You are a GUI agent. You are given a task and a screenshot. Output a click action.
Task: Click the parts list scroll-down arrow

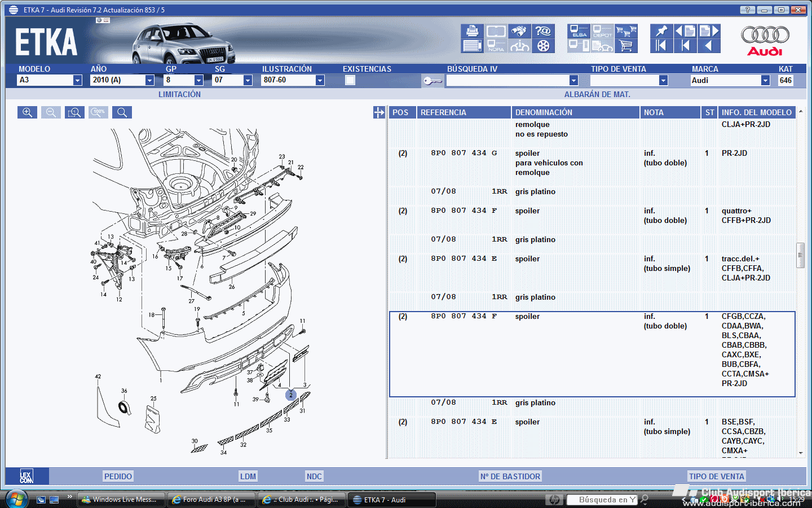(801, 453)
